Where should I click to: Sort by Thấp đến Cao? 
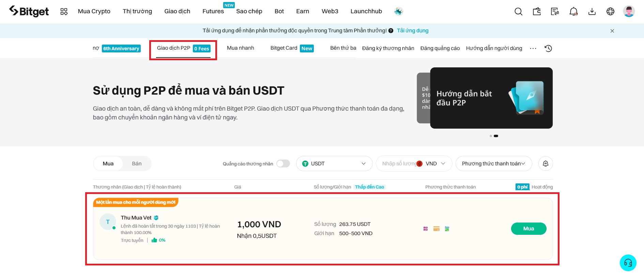pos(370,187)
